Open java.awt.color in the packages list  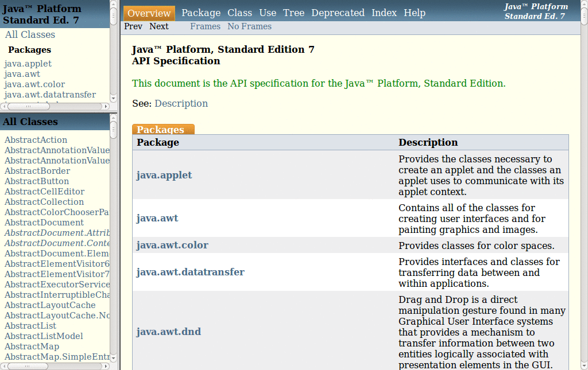click(x=34, y=84)
